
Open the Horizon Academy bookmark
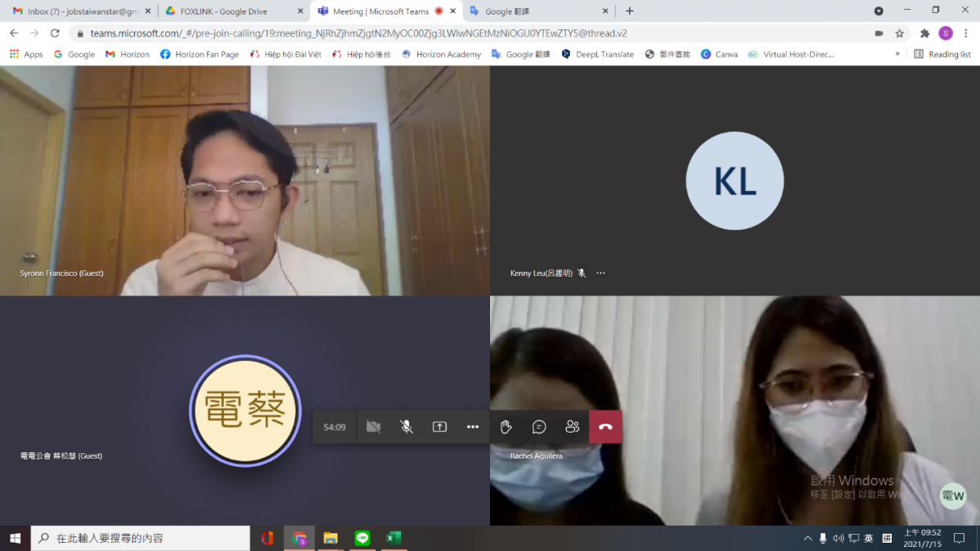pos(441,55)
